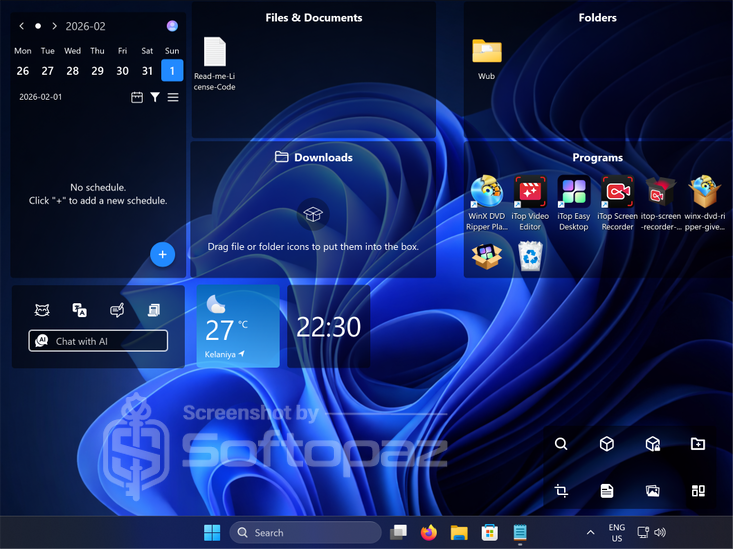Viewport: 733px width, 549px height.
Task: Launch Firefox from the taskbar
Action: tap(429, 532)
